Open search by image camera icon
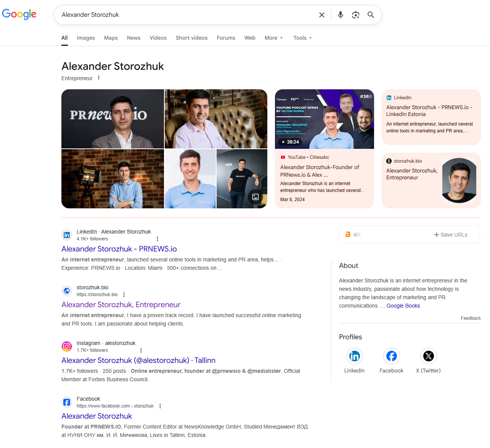490x448 pixels. coord(356,15)
